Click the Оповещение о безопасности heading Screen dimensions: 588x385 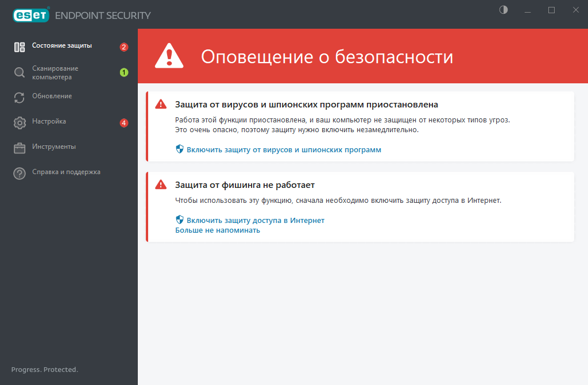pos(327,56)
